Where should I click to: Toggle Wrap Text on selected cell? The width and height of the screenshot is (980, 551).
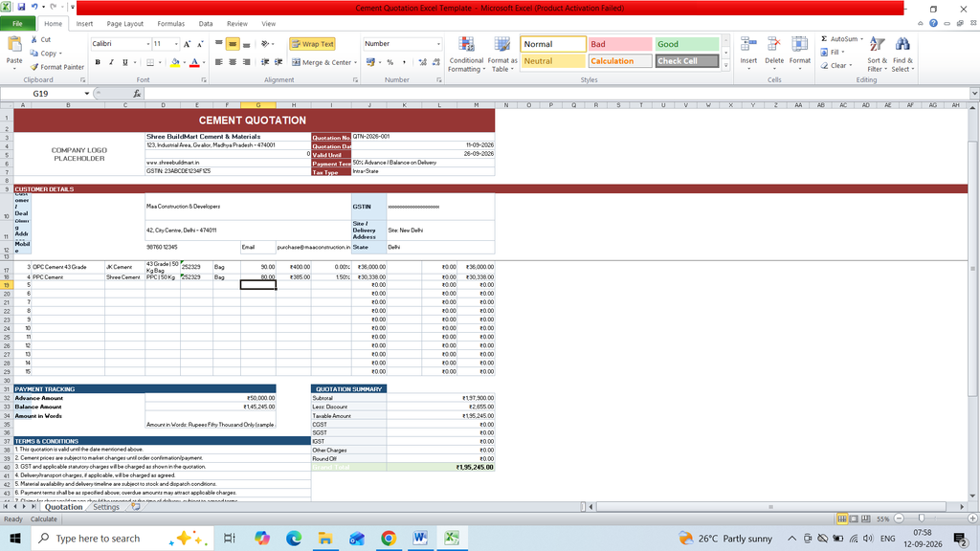coord(312,44)
